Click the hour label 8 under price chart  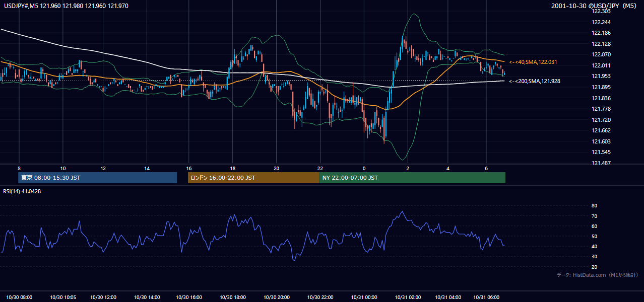click(19, 168)
